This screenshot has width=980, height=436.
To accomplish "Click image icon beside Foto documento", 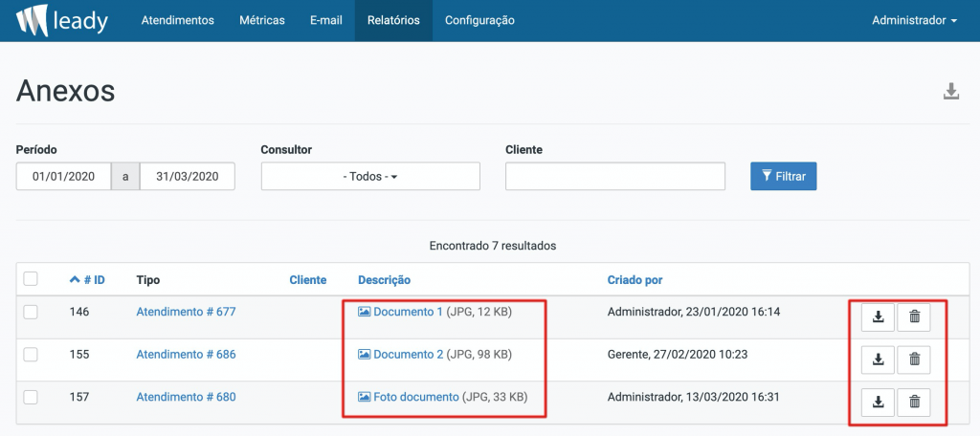I will tap(365, 397).
